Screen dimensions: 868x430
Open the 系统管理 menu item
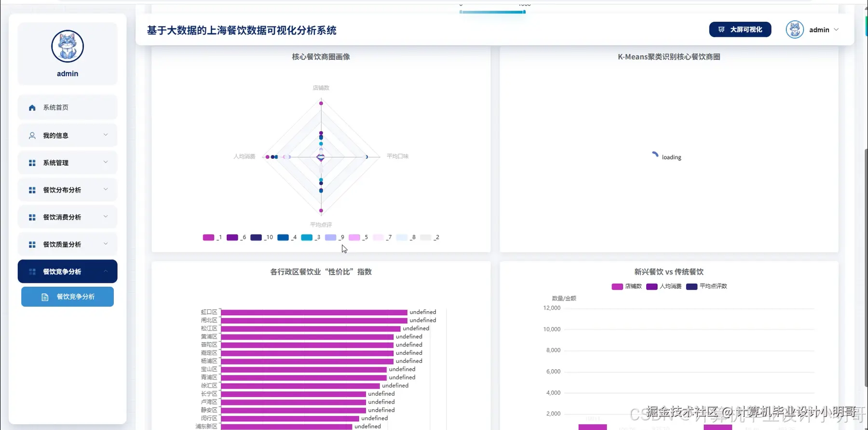(x=68, y=163)
